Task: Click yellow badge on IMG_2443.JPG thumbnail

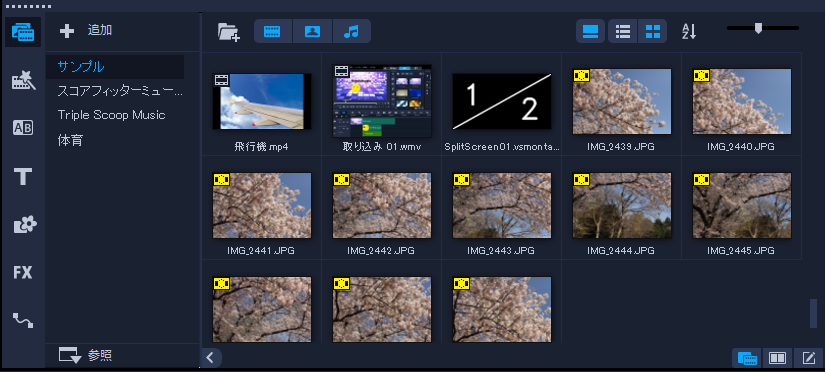Action: tap(461, 179)
